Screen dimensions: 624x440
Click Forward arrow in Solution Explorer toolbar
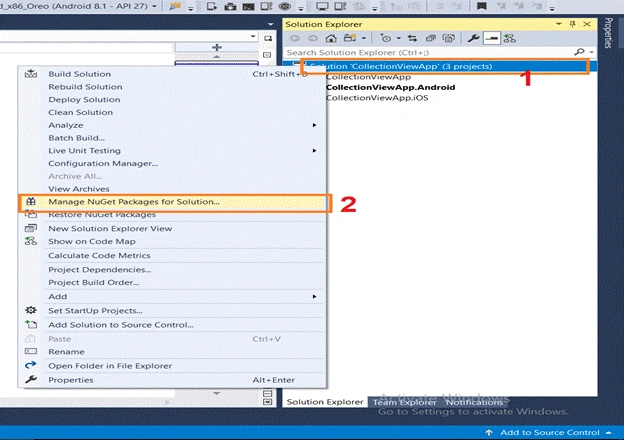coord(313,38)
